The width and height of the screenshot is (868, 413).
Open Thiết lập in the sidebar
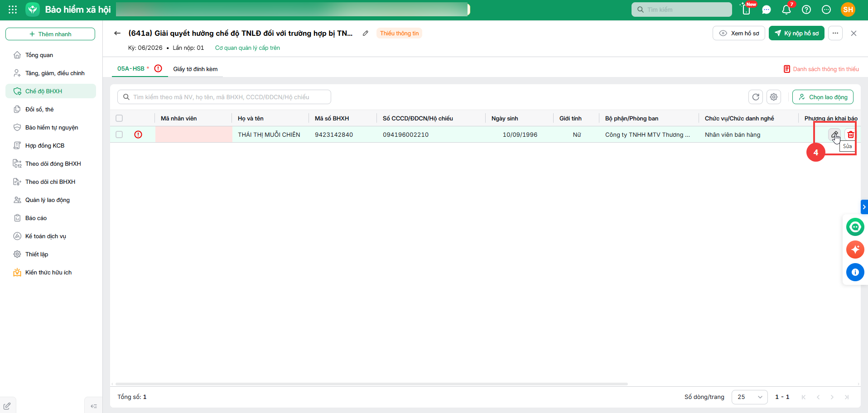point(51,254)
